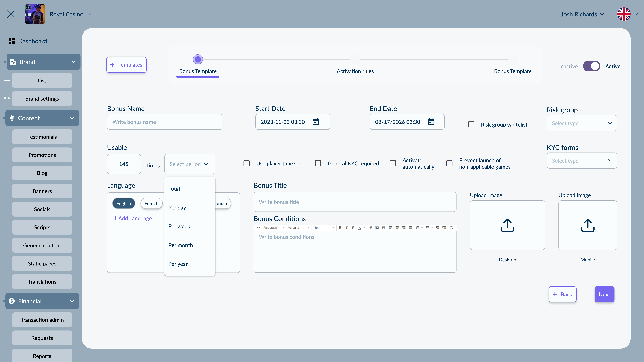This screenshot has width=644, height=362.
Task: Select Per month from the period list
Action: click(181, 245)
